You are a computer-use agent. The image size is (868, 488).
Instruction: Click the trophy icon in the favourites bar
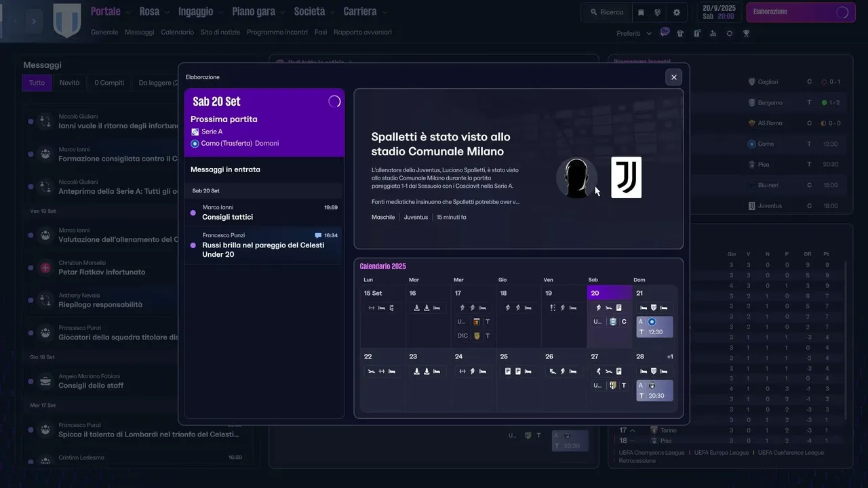point(747,33)
